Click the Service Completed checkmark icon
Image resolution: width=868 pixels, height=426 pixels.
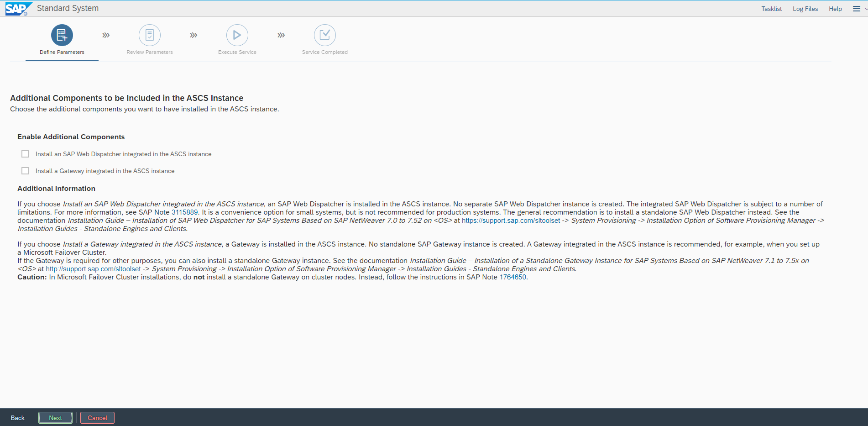coord(325,35)
